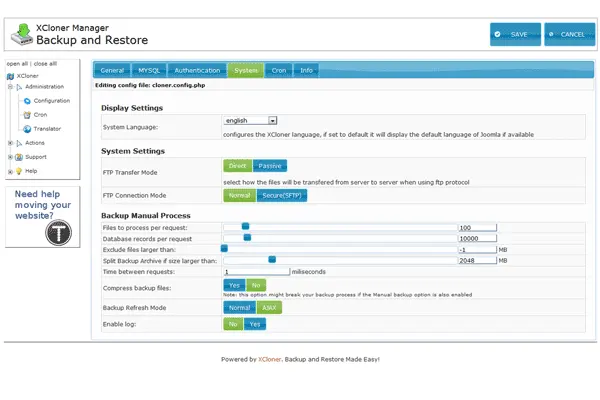
Task: Click the Files to process per request slider
Action: (245, 227)
